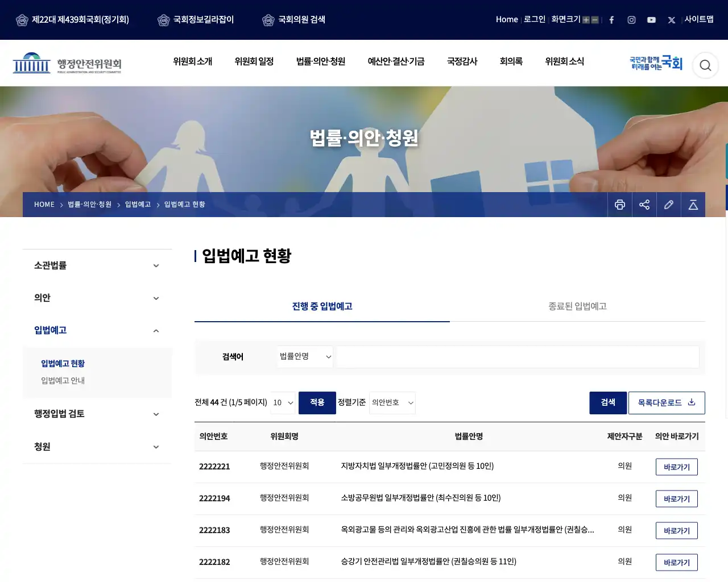Image resolution: width=728 pixels, height=582 pixels.
Task: Click the 적용 apply button
Action: click(x=317, y=402)
